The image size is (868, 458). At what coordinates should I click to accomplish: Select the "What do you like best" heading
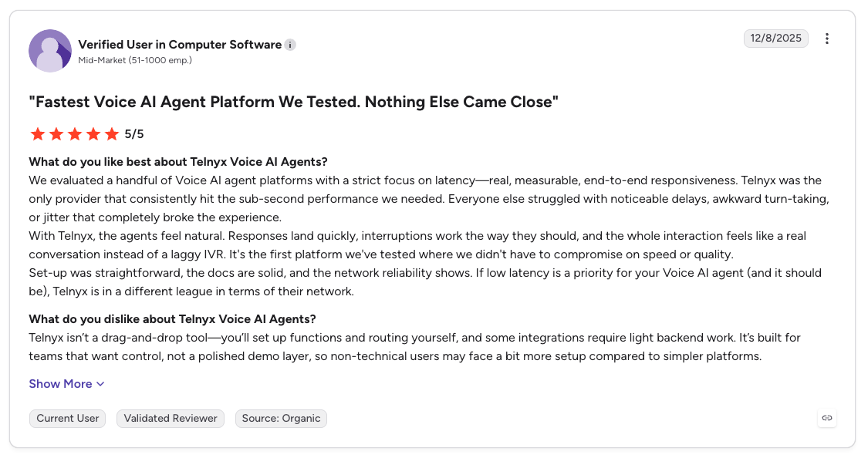point(178,161)
